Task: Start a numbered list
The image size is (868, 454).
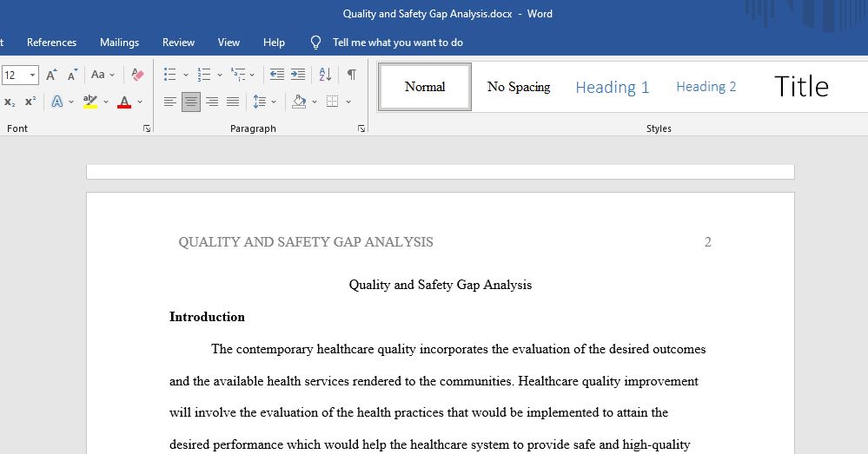Action: point(203,75)
